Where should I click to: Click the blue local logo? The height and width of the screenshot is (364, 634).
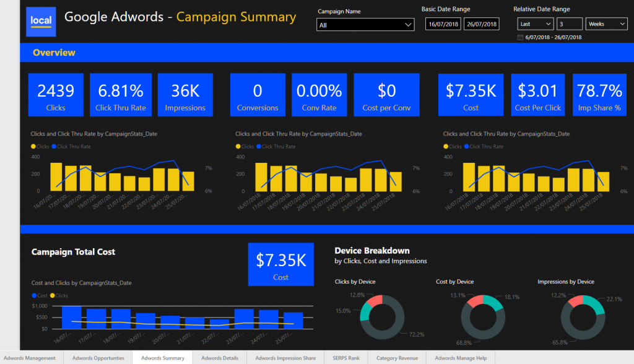41,22
